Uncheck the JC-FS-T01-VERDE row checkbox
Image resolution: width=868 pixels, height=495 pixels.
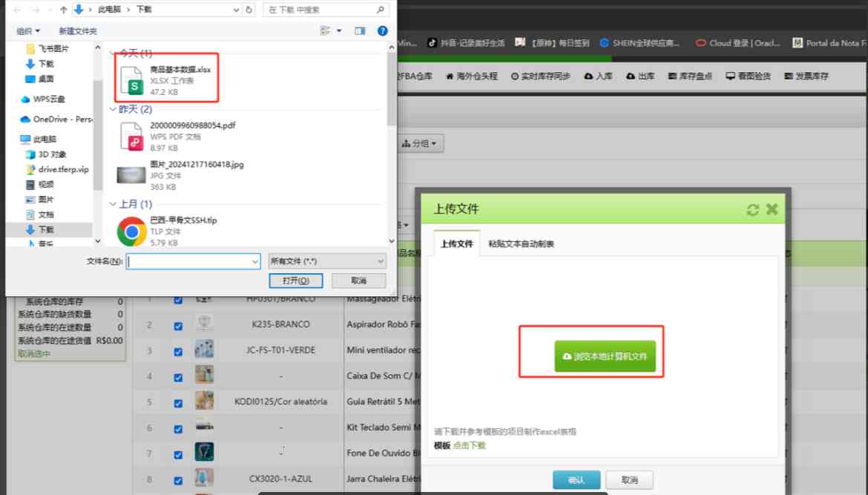click(x=178, y=351)
